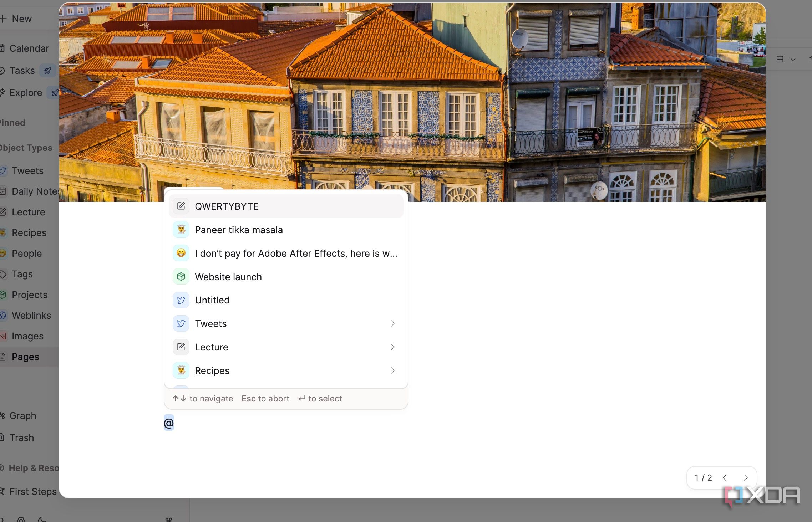Choose Paneer tikka masala suggestion
This screenshot has height=522, width=812.
tap(286, 230)
